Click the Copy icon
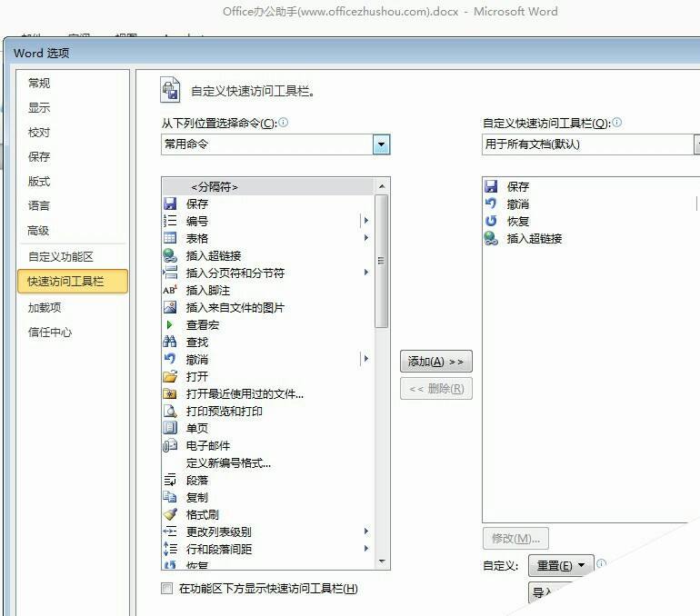The width and height of the screenshot is (700, 616). (170, 497)
